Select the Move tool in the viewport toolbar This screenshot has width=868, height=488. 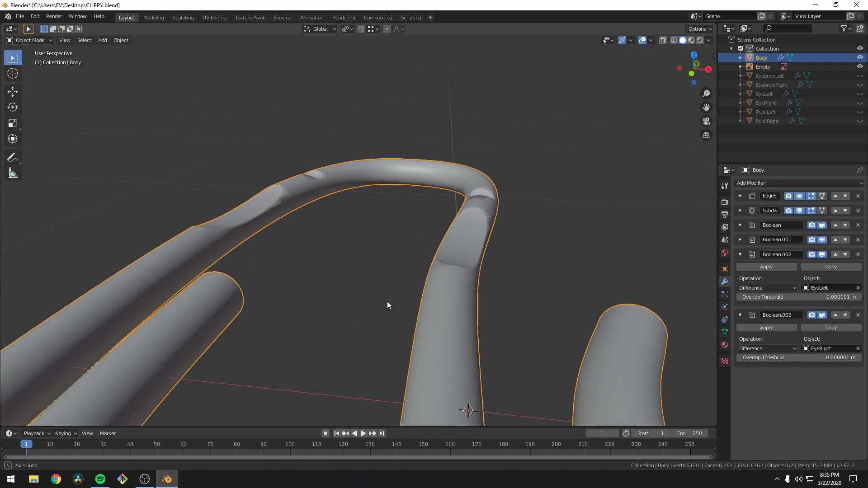(12, 91)
